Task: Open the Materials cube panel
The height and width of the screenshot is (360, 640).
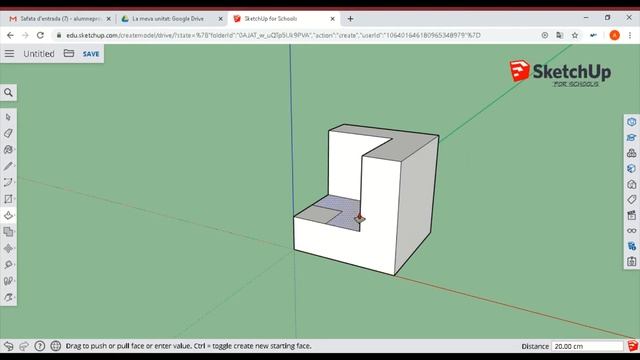Action: (x=631, y=169)
